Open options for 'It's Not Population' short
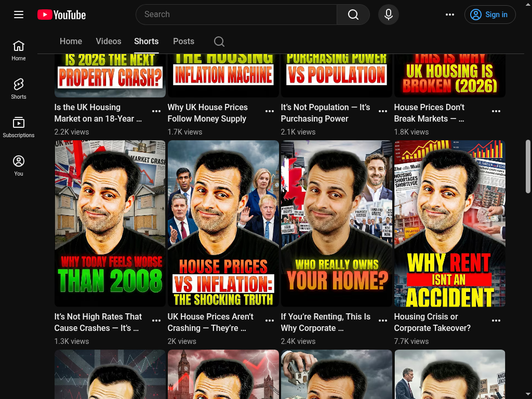 [383, 111]
